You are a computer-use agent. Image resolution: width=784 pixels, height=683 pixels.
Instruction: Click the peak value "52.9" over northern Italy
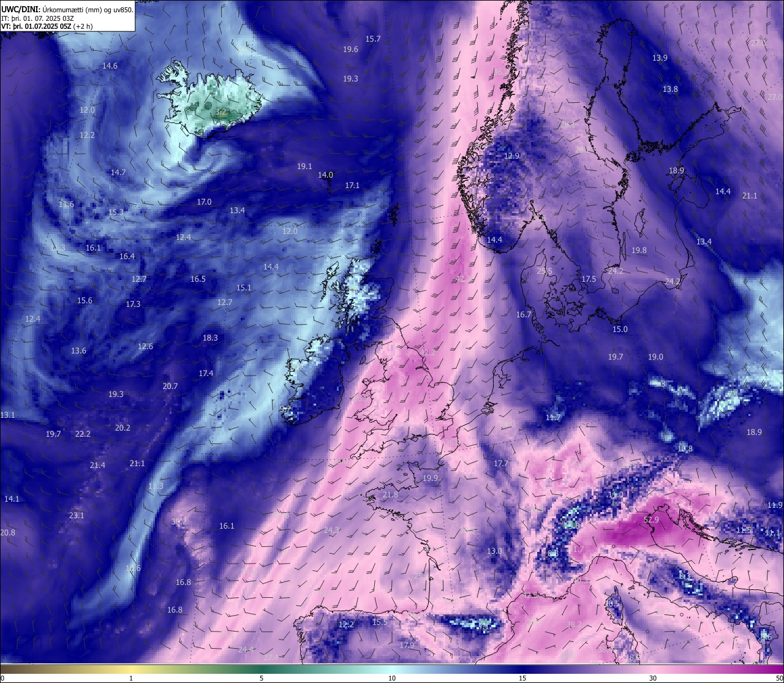651,519
